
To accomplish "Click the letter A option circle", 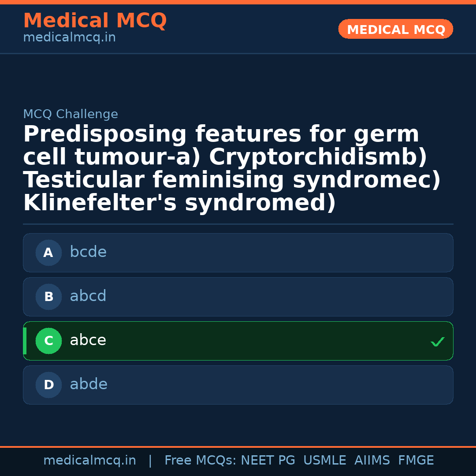I will 48,253.
